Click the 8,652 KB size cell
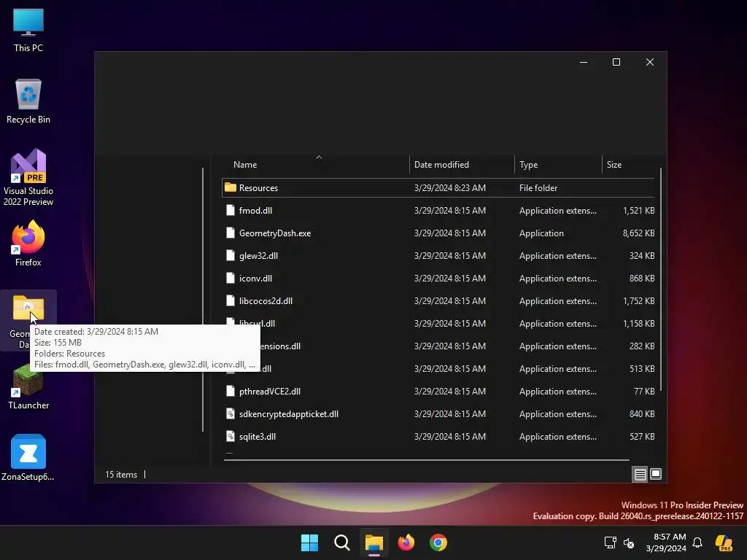Image resolution: width=747 pixels, height=560 pixels. click(638, 233)
